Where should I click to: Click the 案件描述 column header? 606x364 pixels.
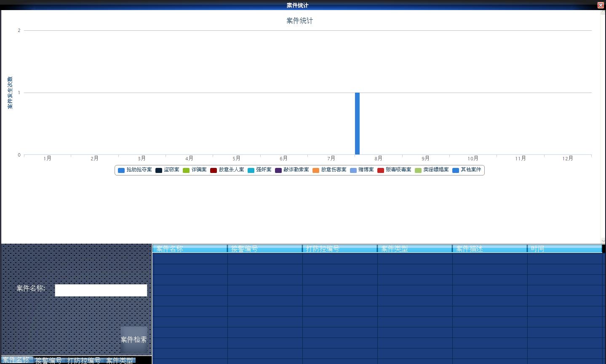489,249
